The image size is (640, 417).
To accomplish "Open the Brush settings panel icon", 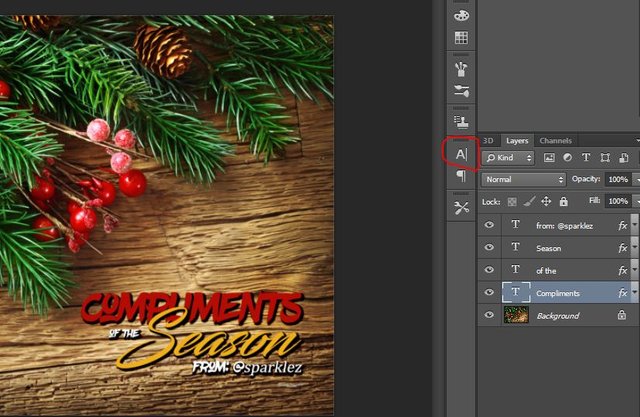I will pos(461,91).
